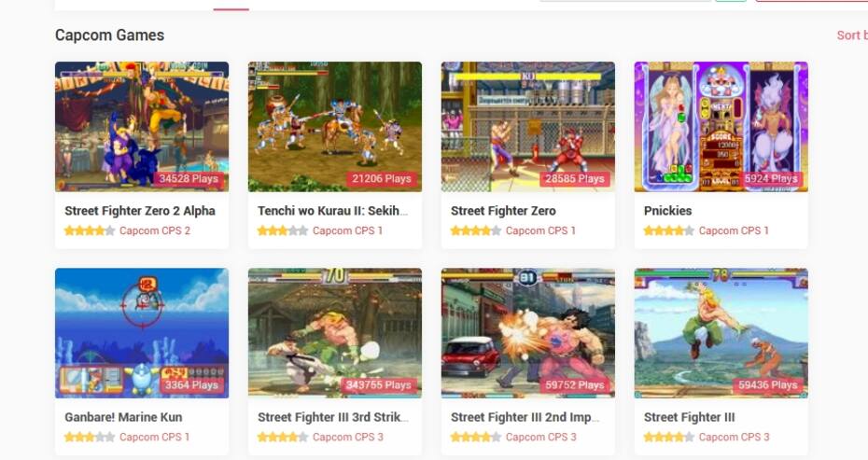Open the Street Fighter III 2nd Impact thumbnail
Screen dimensions: 868x460
[527, 333]
